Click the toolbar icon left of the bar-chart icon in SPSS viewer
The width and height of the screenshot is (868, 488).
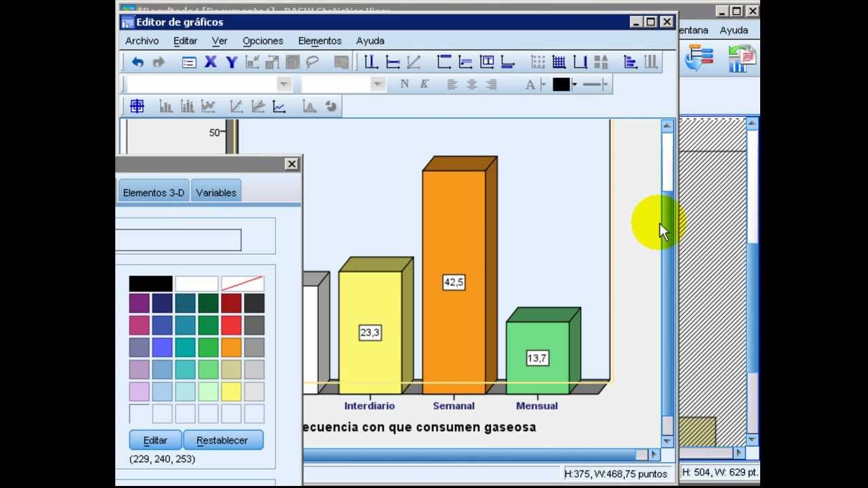(698, 58)
